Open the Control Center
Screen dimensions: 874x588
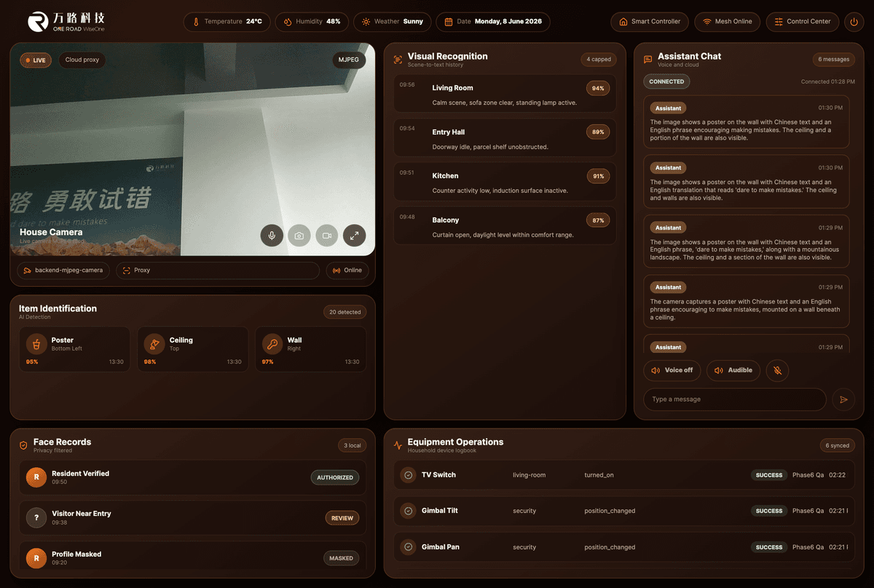[x=802, y=22]
